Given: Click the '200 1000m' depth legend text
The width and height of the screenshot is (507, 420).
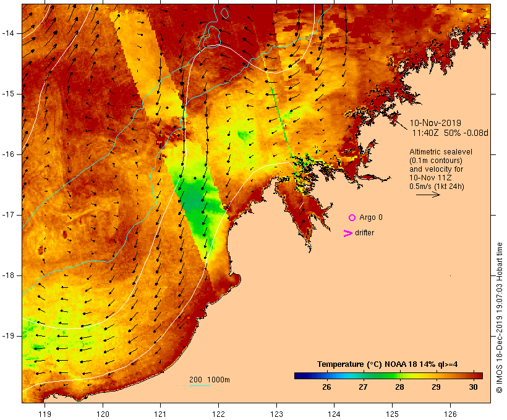Looking at the screenshot, I should 210,380.
